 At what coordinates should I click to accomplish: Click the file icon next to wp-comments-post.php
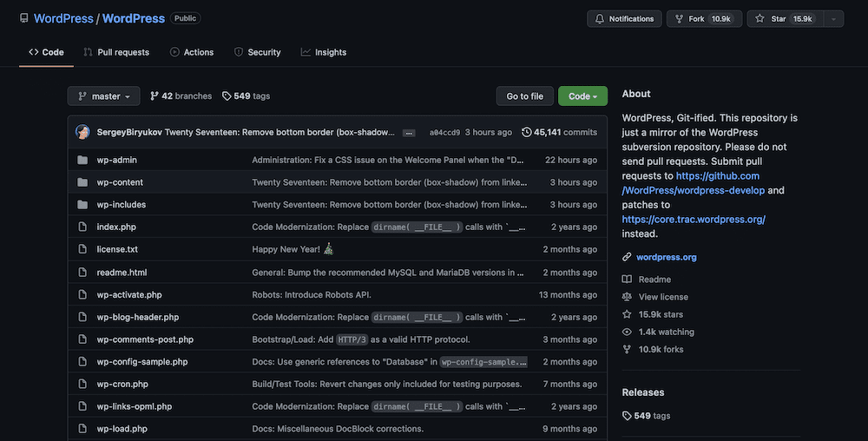point(82,339)
